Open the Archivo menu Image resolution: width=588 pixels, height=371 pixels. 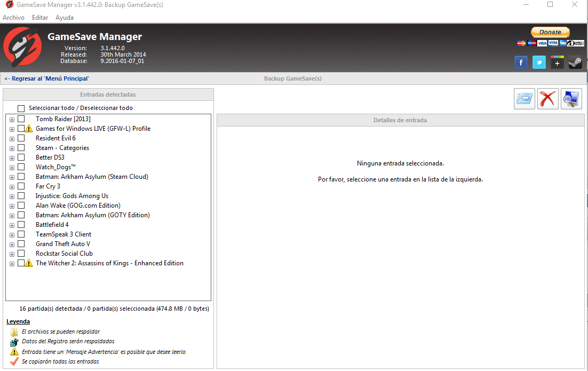13,18
